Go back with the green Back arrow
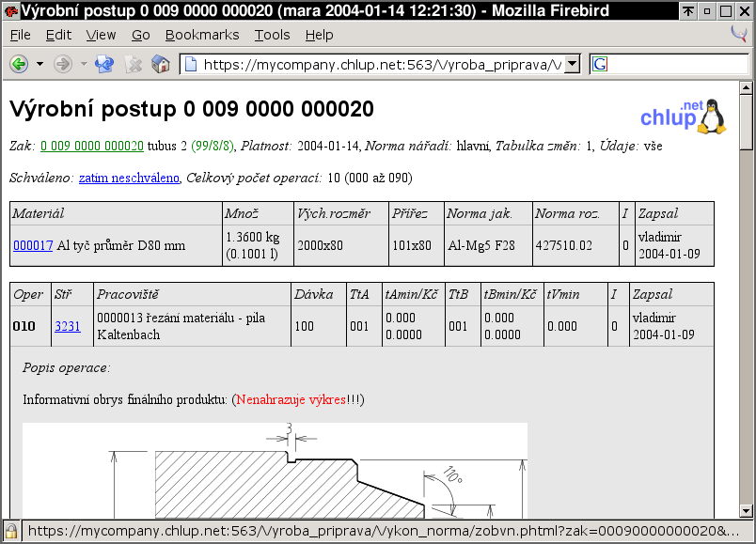Viewport: 756px width, 544px height. [x=20, y=64]
